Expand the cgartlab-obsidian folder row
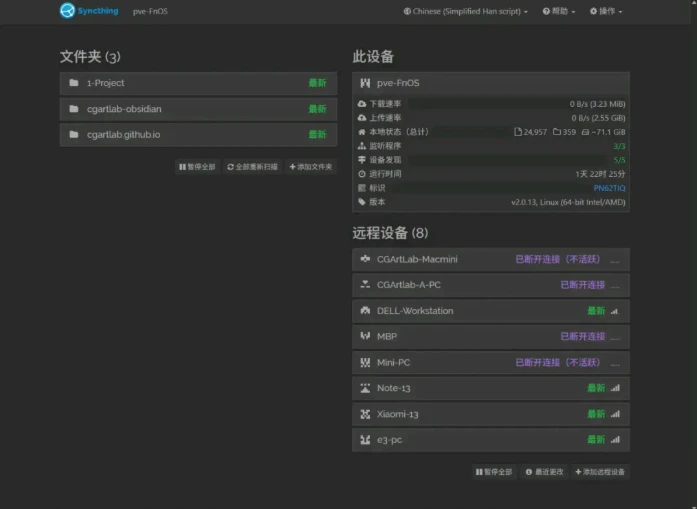Image resolution: width=697 pixels, height=509 pixels. pyautogui.click(x=198, y=109)
